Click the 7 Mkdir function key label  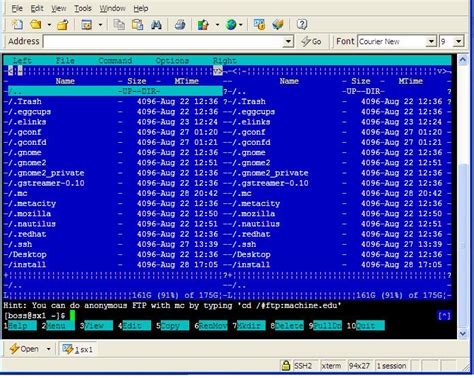coord(249,326)
